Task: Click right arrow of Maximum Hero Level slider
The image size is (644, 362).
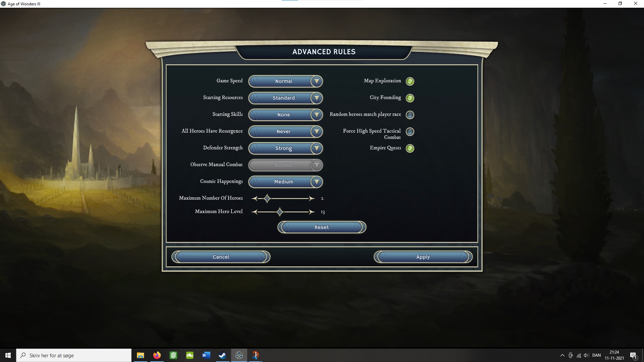Action: [312, 212]
